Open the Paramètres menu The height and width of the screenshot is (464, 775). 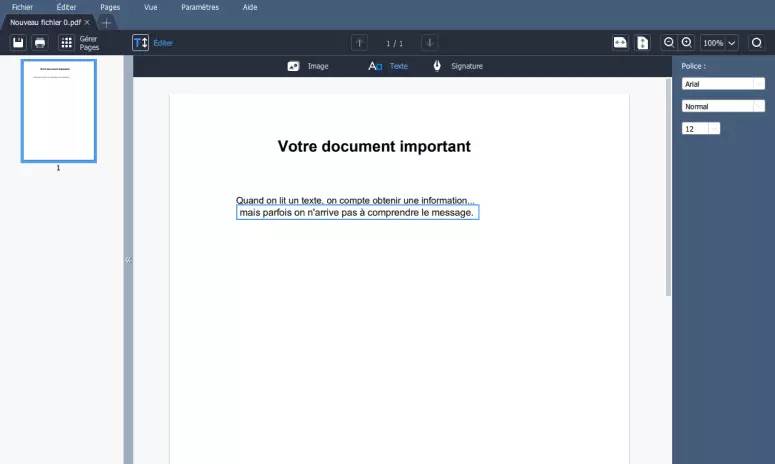pyautogui.click(x=200, y=7)
